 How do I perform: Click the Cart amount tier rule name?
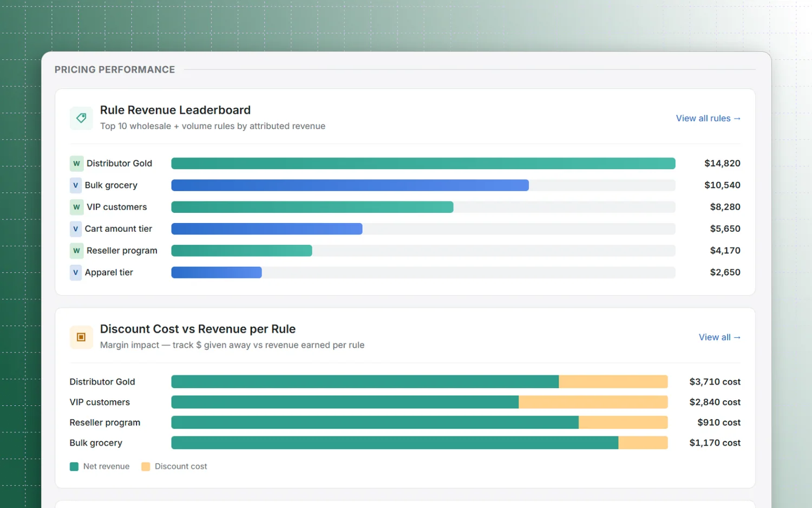click(x=119, y=229)
